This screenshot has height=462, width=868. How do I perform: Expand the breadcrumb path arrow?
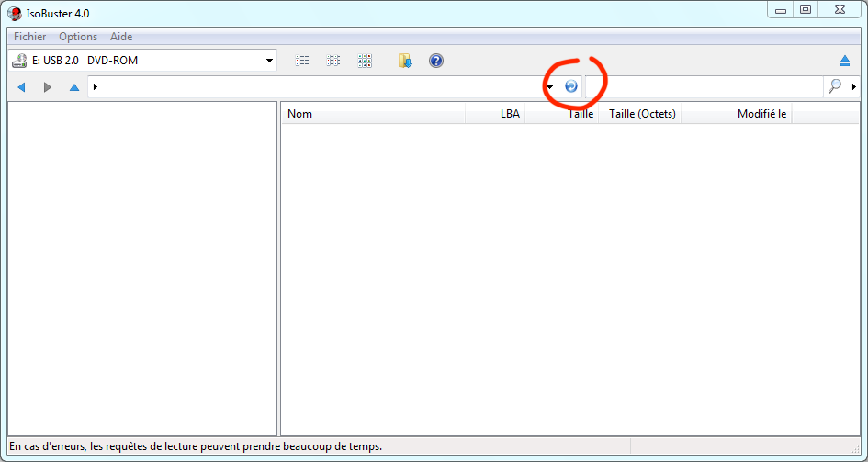click(96, 87)
